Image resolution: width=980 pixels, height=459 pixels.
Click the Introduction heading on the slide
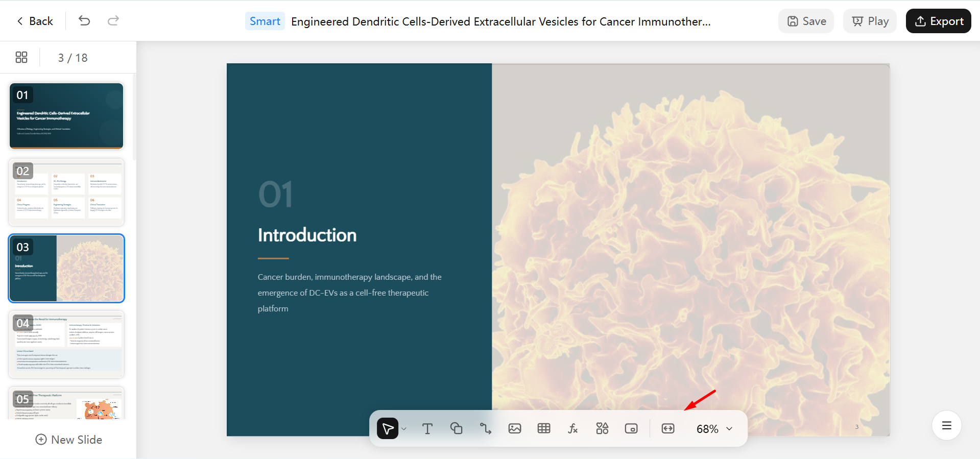pyautogui.click(x=307, y=235)
